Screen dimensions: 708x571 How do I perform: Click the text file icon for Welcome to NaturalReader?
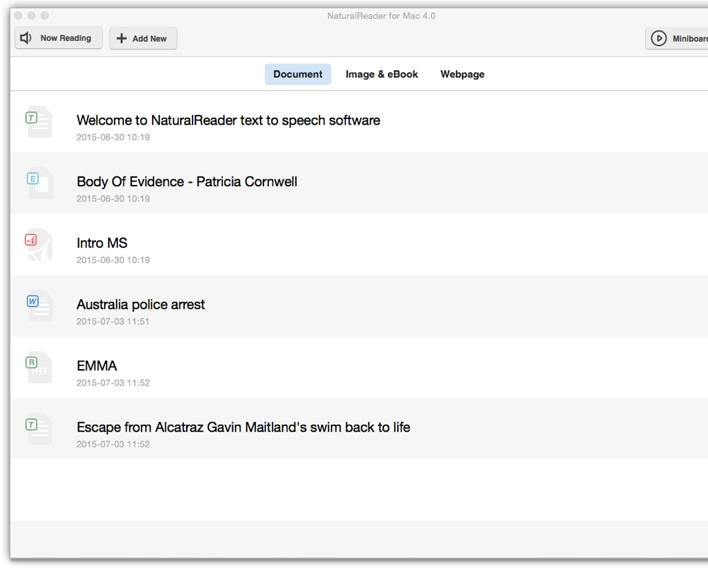coord(38,121)
